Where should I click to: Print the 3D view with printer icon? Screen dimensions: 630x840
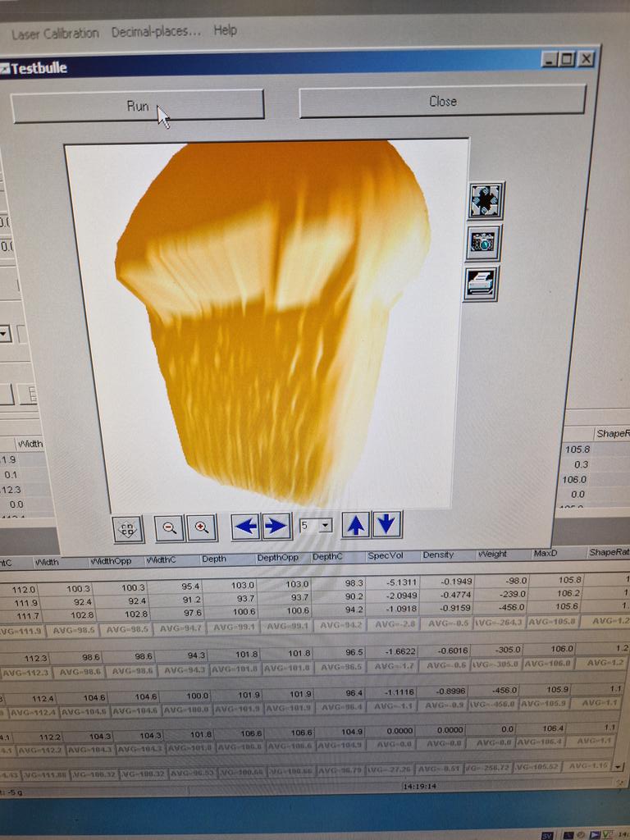point(480,283)
